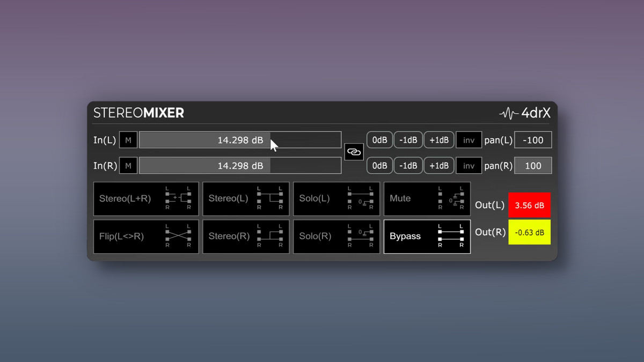Click the channel link chain icon
Image resolution: width=644 pixels, height=362 pixels.
pos(354,152)
